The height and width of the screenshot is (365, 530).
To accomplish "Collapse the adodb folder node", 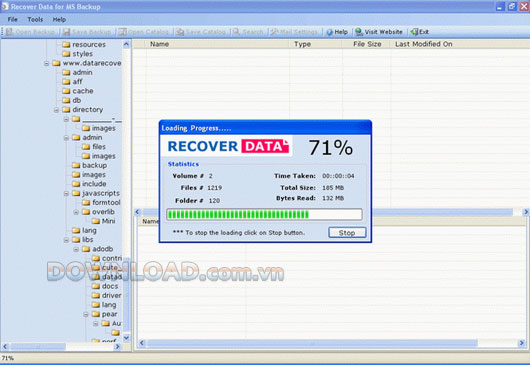I will 76,249.
